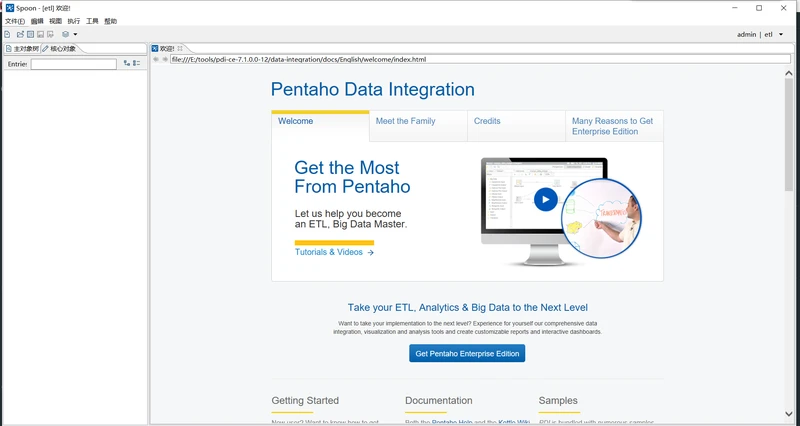Click the welcome page URL address field
Image resolution: width=800 pixels, height=426 pixels.
480,59
